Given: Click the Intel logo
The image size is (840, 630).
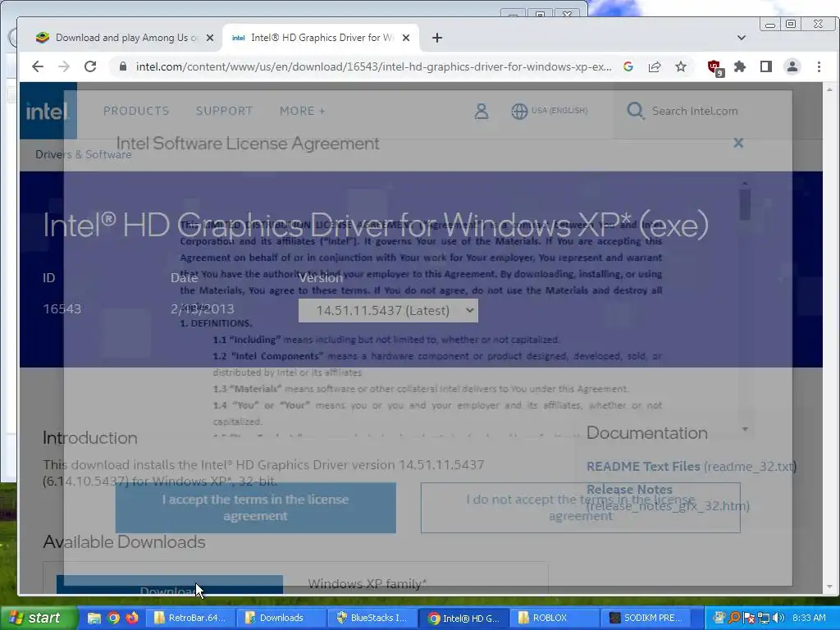Looking at the screenshot, I should 48,111.
